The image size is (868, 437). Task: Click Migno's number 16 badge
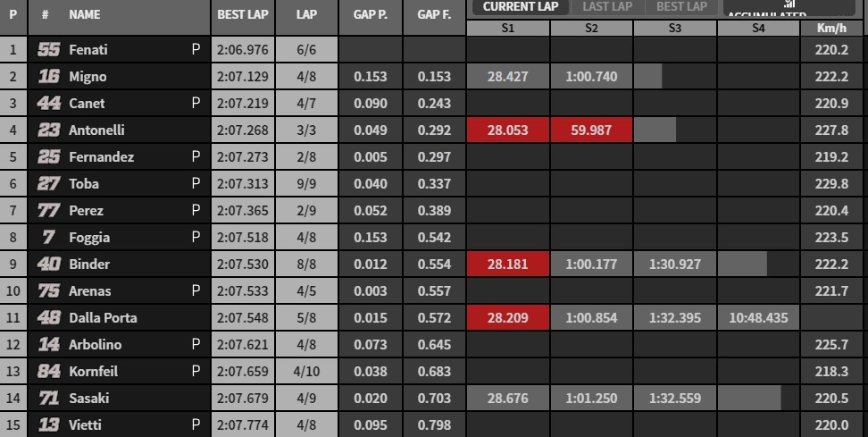48,77
